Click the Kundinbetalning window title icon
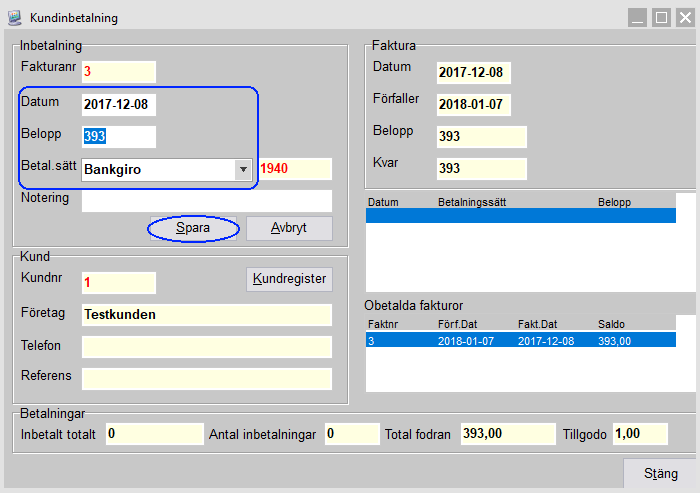 [x=14, y=17]
